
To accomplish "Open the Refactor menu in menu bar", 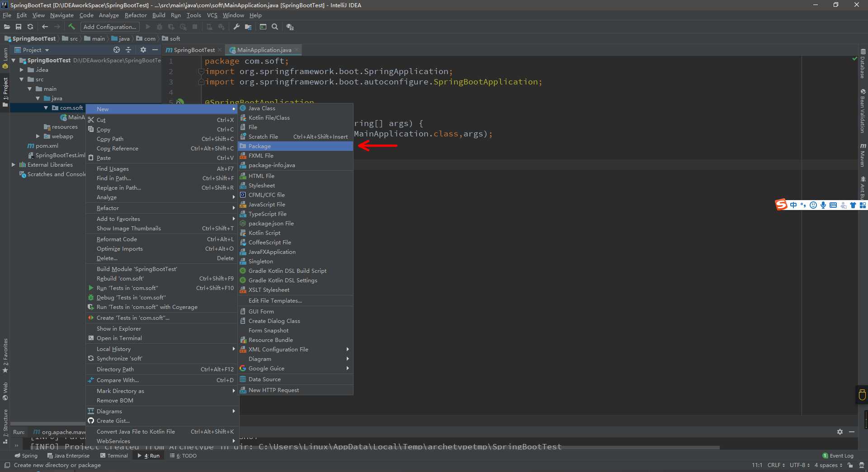I will [x=136, y=15].
